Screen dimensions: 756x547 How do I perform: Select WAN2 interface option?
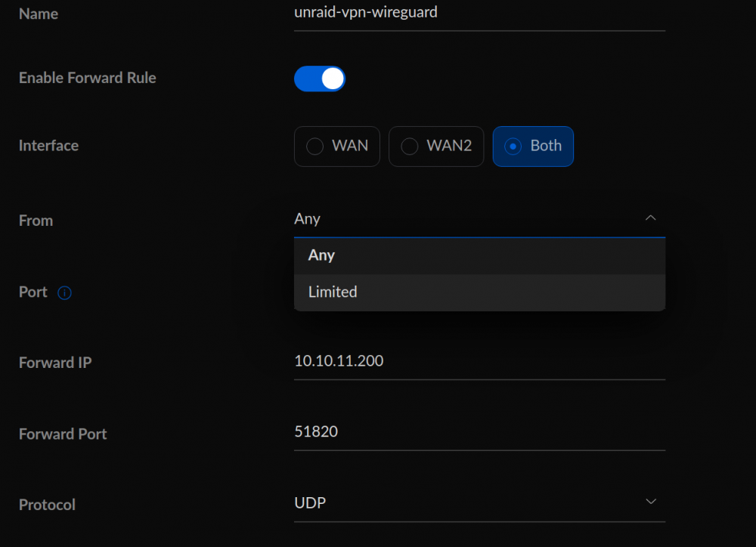point(436,147)
